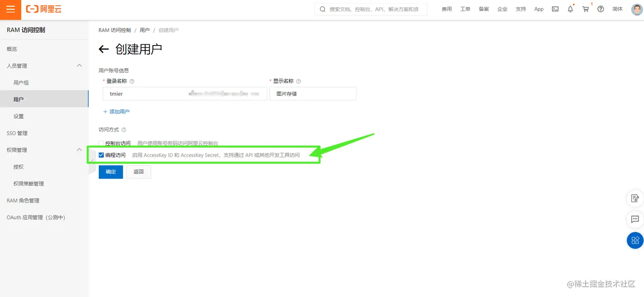Collapse the 权限管理 section
This screenshot has width=644, height=297.
pyautogui.click(x=79, y=150)
